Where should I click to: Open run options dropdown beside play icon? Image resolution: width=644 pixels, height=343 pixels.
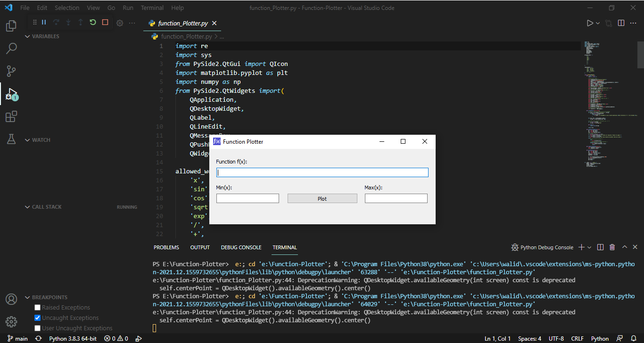pos(598,23)
